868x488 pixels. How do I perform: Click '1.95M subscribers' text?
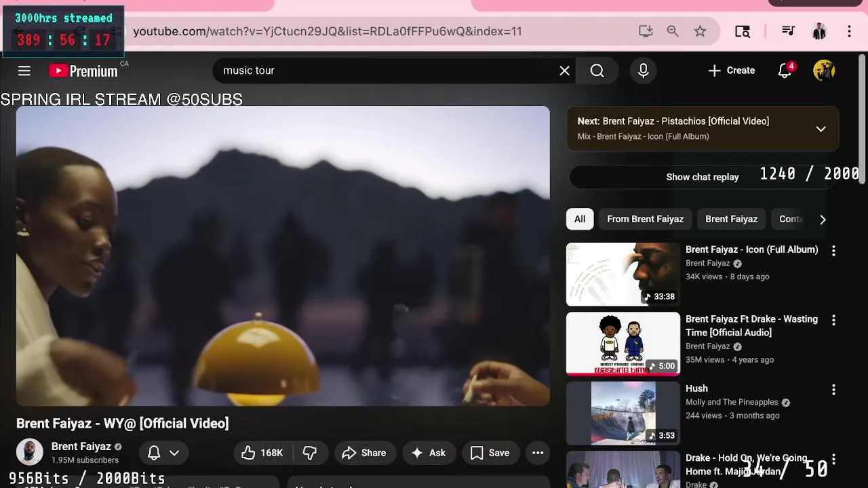[x=85, y=460]
